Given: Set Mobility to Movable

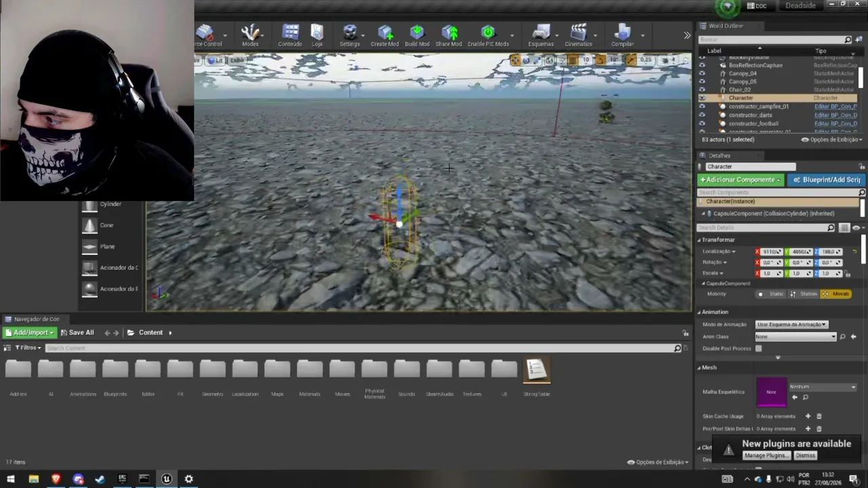Looking at the screenshot, I should (836, 294).
